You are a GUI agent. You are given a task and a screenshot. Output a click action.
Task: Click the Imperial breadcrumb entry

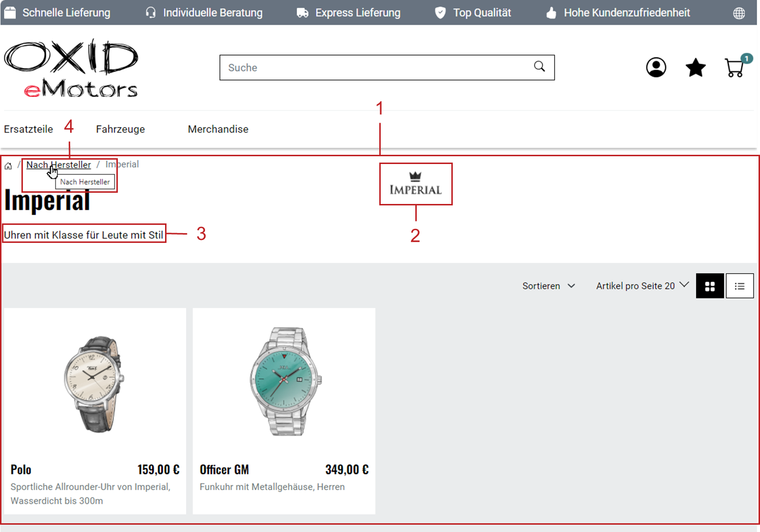tap(122, 165)
